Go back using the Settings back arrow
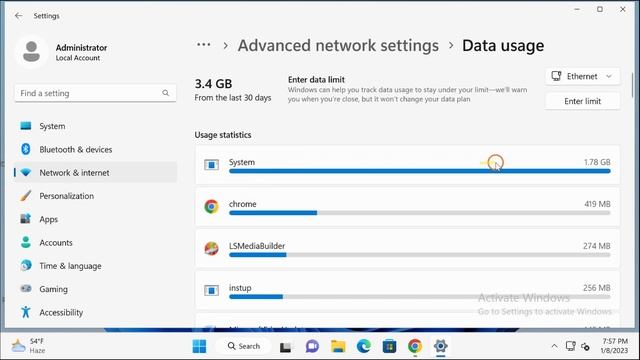The height and width of the screenshot is (360, 640). pos(18,16)
